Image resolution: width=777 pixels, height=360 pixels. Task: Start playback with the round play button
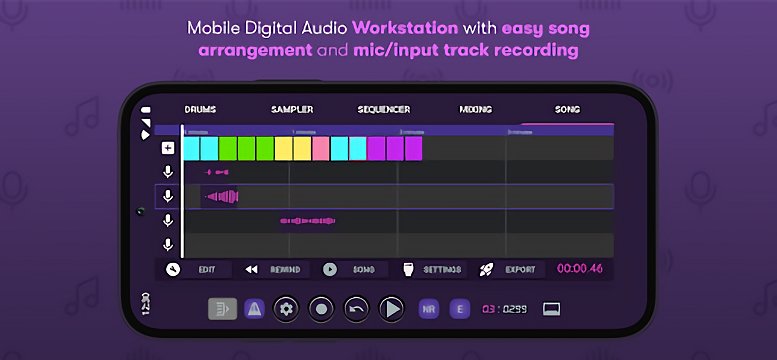[x=392, y=309]
